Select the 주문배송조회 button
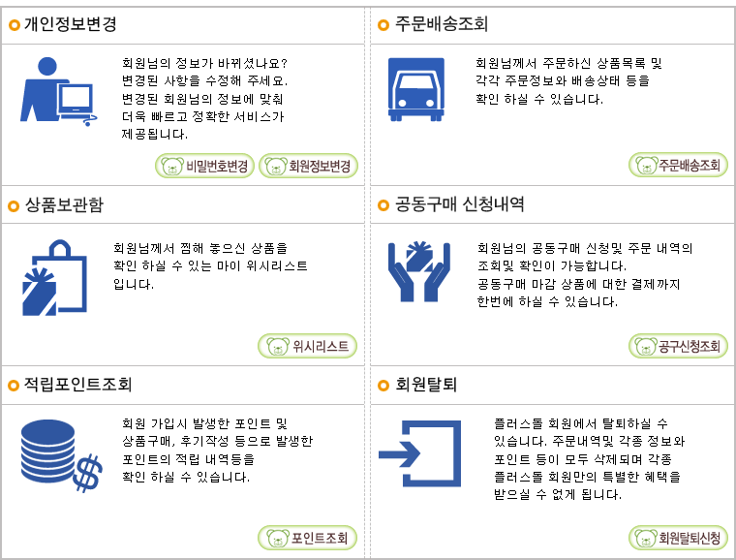 coord(678,165)
